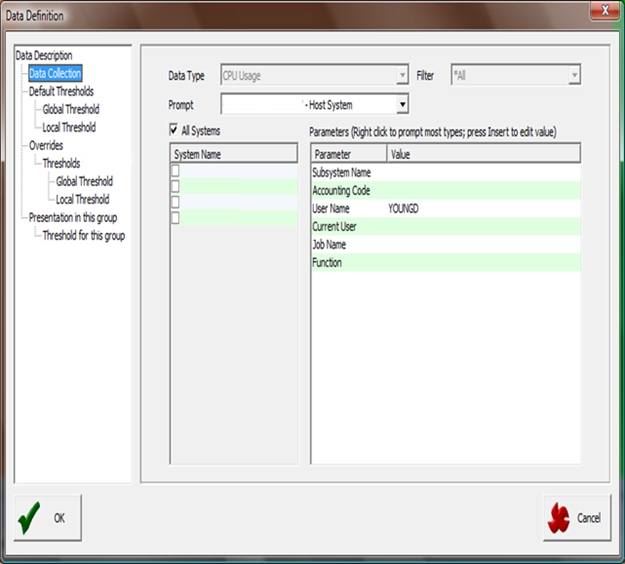Image resolution: width=625 pixels, height=564 pixels.
Task: Select the Default Thresholds tree node
Action: tap(61, 91)
